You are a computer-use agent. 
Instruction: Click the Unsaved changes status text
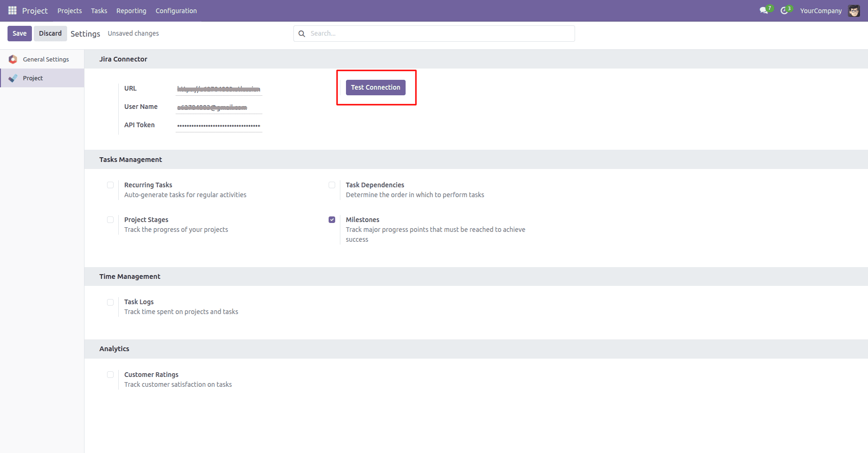133,33
